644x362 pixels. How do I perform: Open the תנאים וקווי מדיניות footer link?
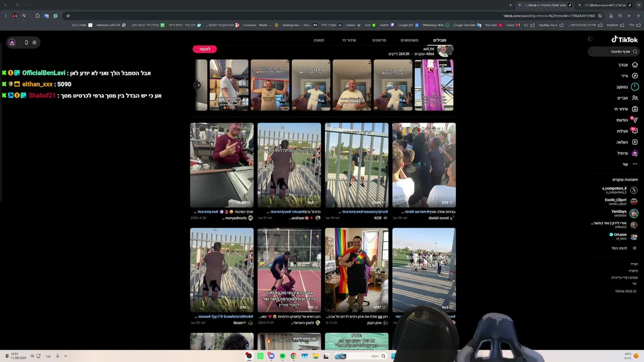[624, 278]
